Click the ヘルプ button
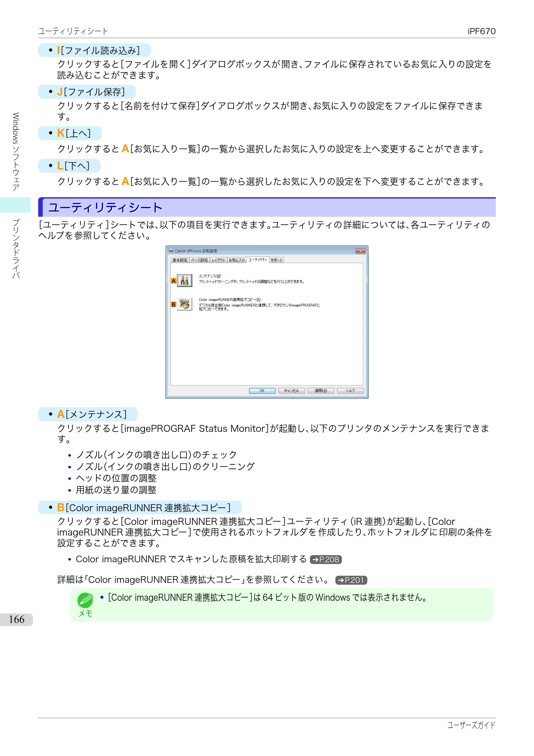534x756 pixels. (350, 390)
